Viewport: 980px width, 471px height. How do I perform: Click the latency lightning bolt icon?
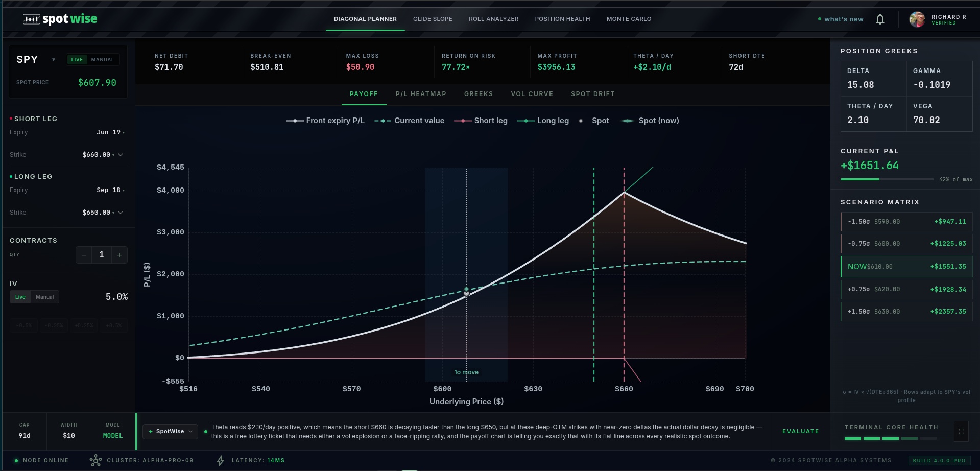220,460
